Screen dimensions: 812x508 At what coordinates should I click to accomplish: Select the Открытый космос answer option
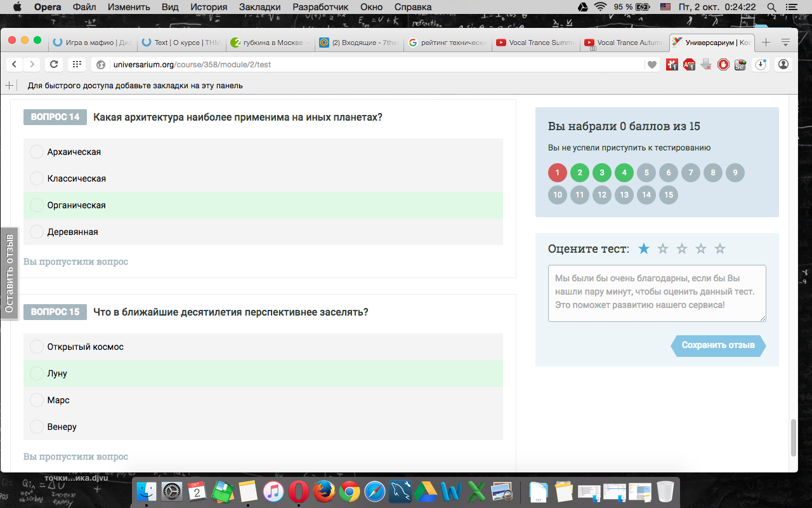coord(263,347)
